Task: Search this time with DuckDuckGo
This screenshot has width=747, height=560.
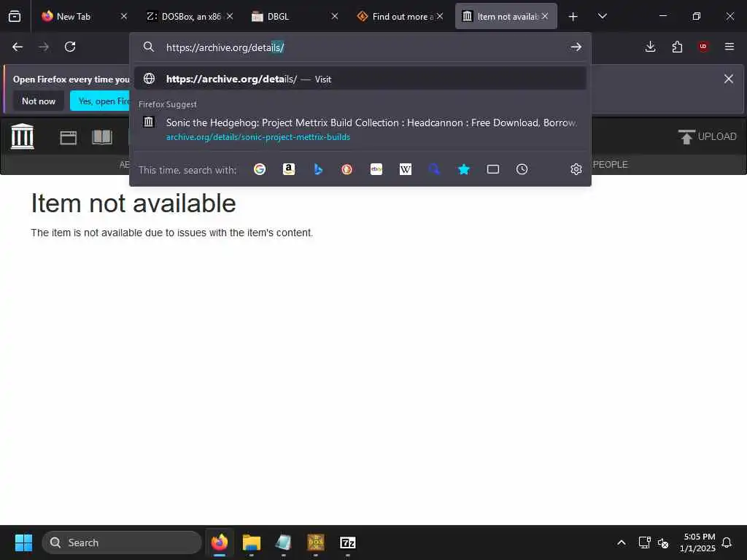Action: pyautogui.click(x=347, y=169)
